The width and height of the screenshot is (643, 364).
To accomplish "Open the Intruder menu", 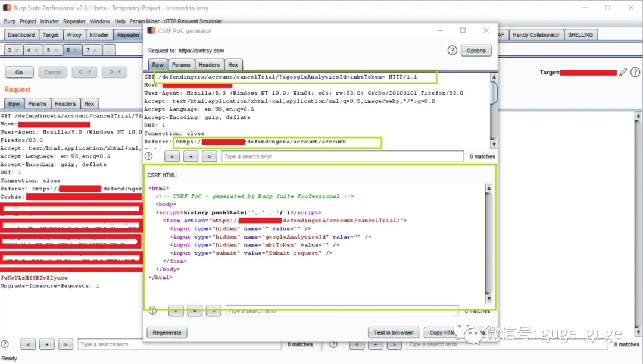I will pyautogui.click(x=49, y=21).
